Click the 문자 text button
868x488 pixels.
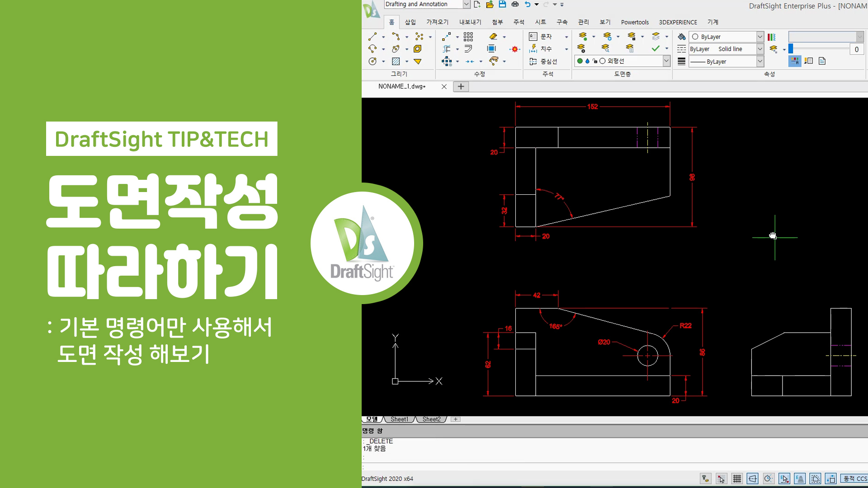coord(541,37)
